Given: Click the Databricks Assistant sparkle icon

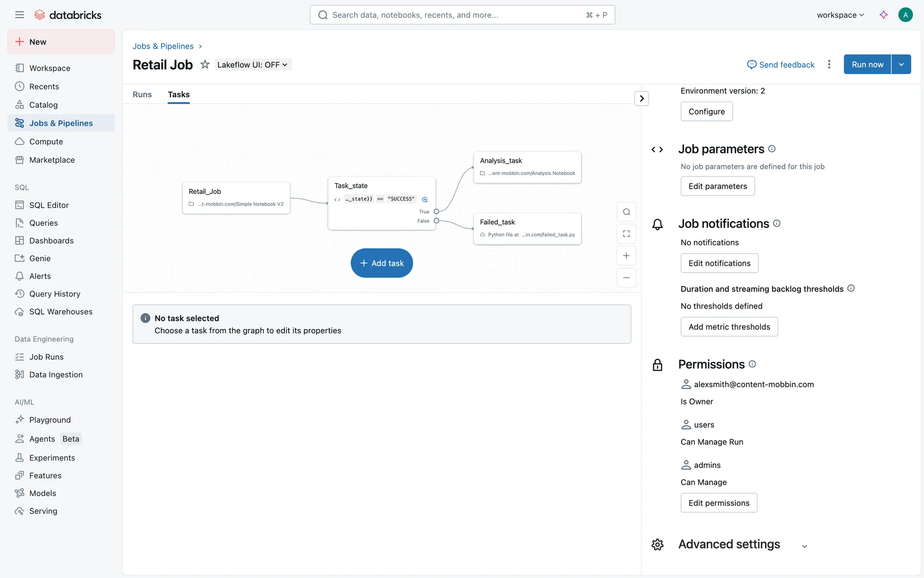Looking at the screenshot, I should pyautogui.click(x=884, y=15).
